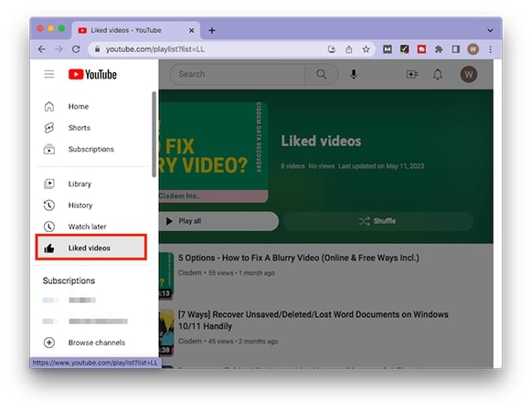Screen dimensions: 532x411
Task: Click the share page icon
Action: click(349, 49)
